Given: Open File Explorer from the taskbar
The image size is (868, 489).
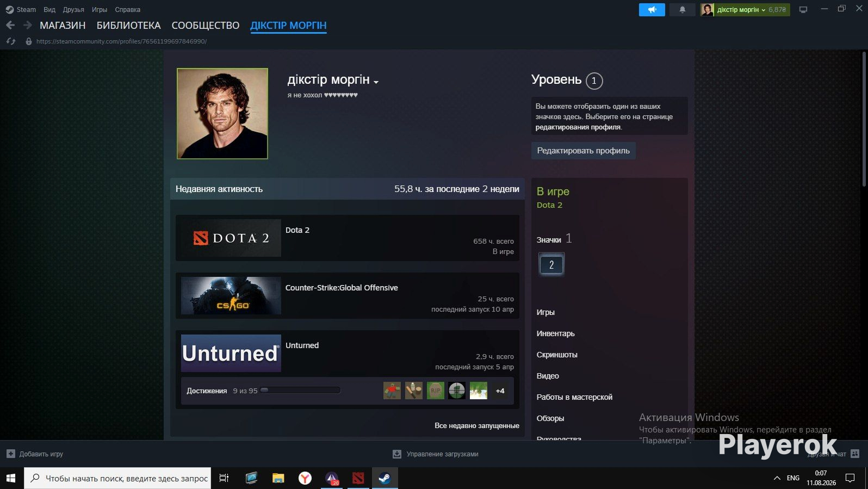Looking at the screenshot, I should tap(278, 478).
